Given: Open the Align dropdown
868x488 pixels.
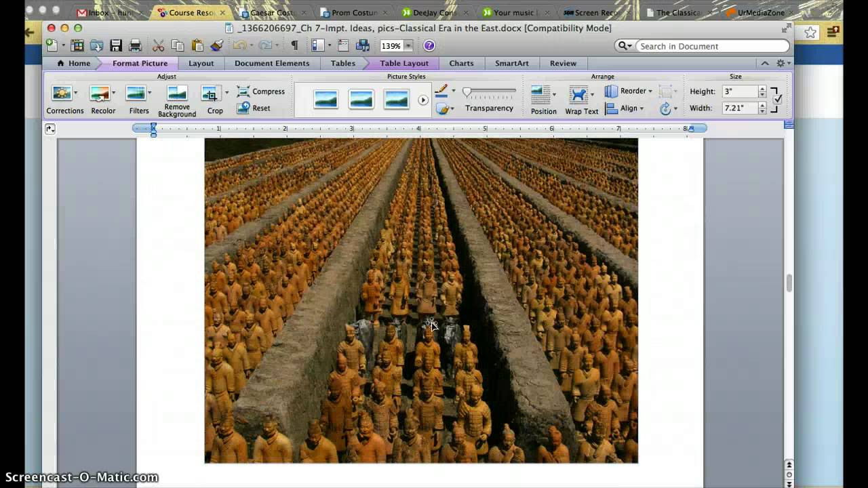Looking at the screenshot, I should click(x=624, y=108).
